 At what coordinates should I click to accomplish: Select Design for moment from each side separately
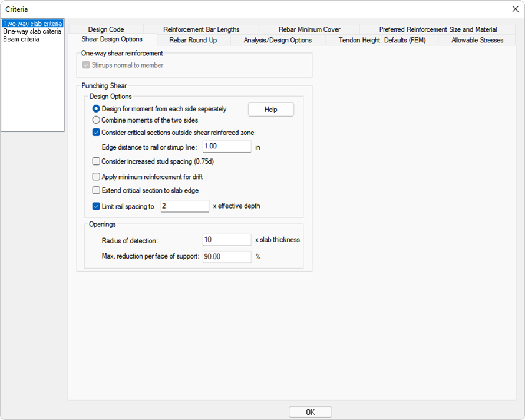(x=96, y=109)
